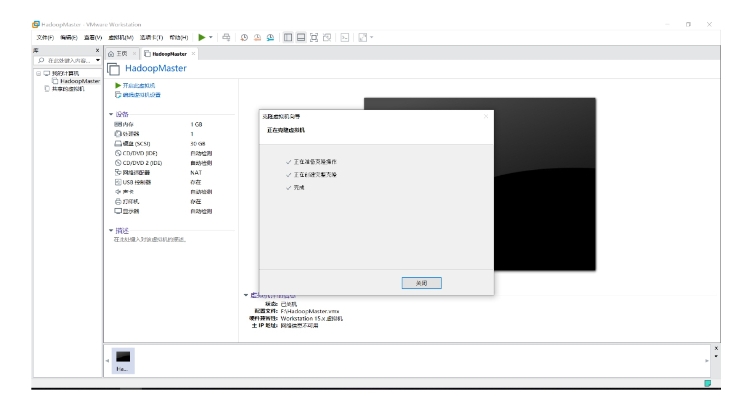Collapse the My Computer tree node
The image size is (742, 396).
point(39,73)
